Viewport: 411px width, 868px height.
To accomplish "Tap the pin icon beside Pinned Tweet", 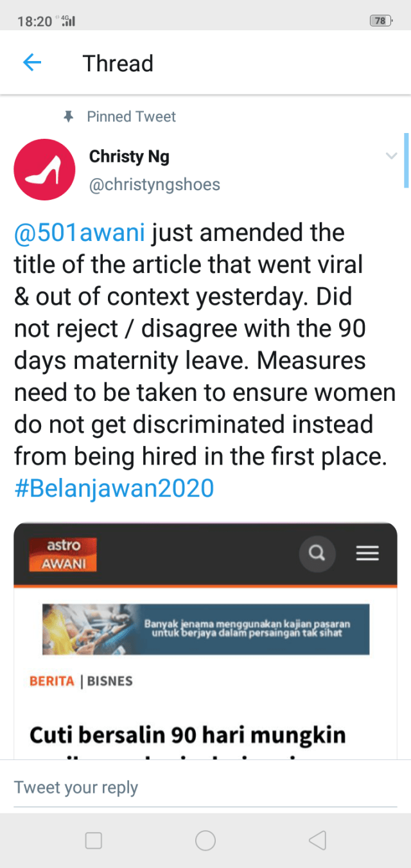I will [x=69, y=116].
